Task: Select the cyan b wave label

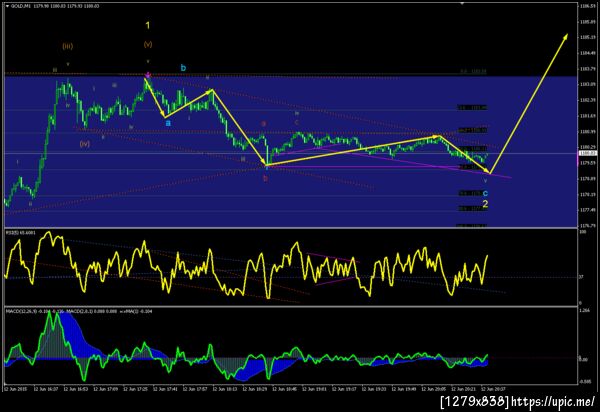Action: click(x=183, y=68)
